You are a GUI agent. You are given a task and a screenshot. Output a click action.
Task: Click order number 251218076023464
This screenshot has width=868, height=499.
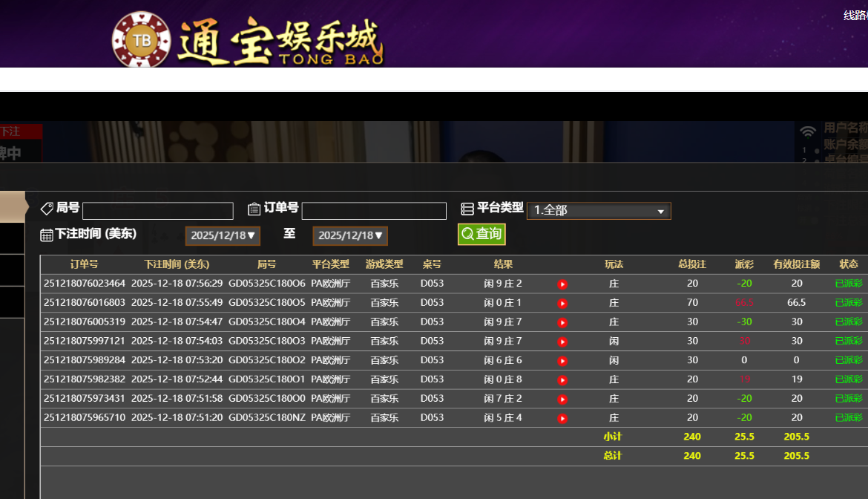pyautogui.click(x=85, y=284)
